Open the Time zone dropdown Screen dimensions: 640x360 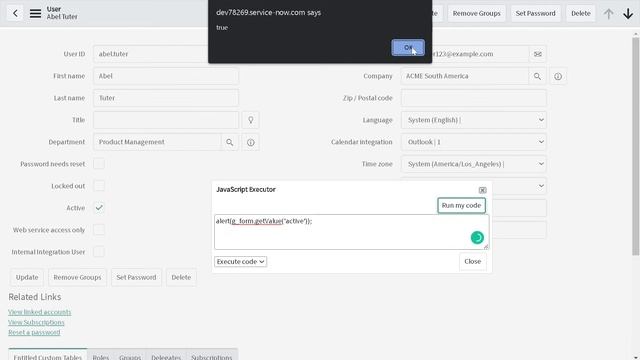click(473, 164)
